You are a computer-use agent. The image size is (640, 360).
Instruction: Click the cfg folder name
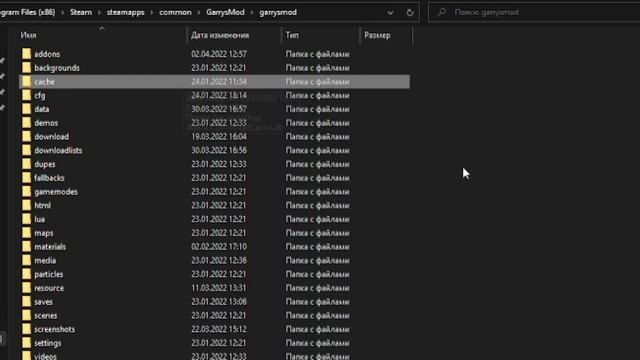tap(40, 96)
